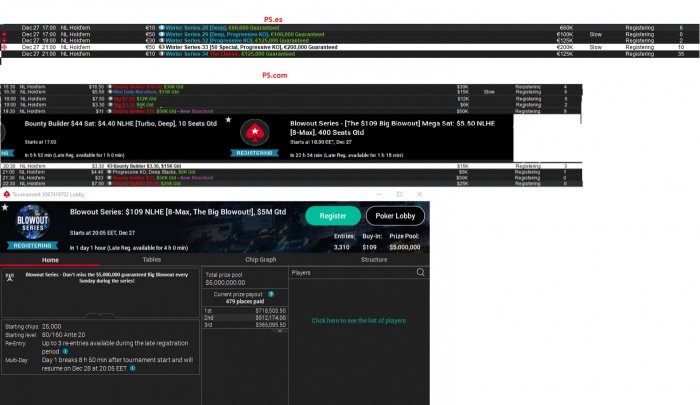The image size is (700, 405).
Task: Switch to the Tables tab
Action: pyautogui.click(x=151, y=259)
